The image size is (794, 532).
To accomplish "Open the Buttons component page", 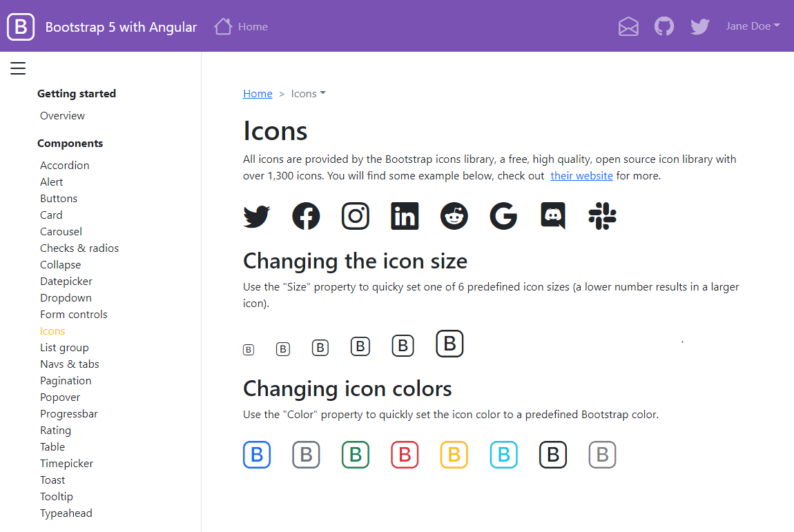I will point(59,199).
